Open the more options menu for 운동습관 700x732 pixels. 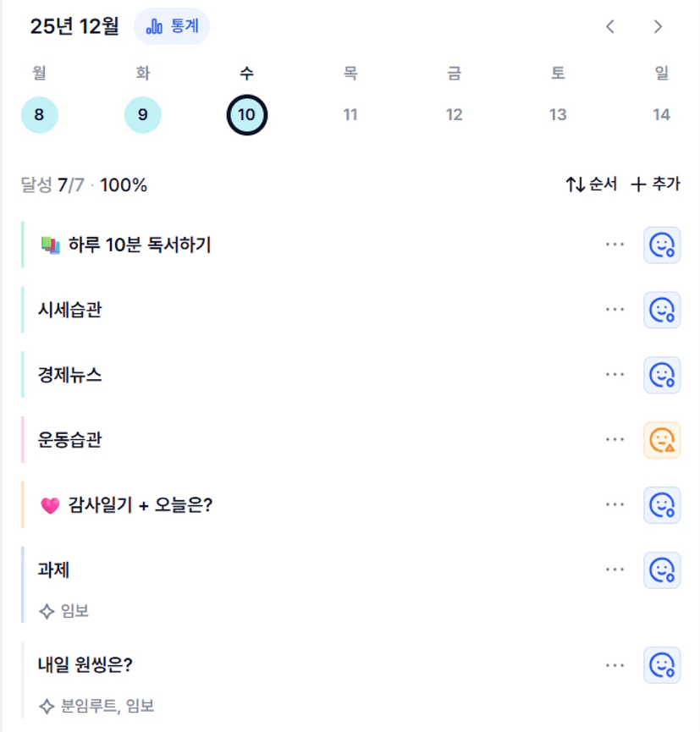[x=615, y=440]
